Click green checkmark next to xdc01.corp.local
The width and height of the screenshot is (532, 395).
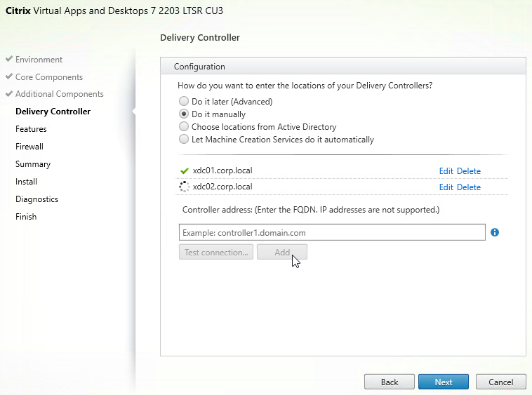click(185, 170)
